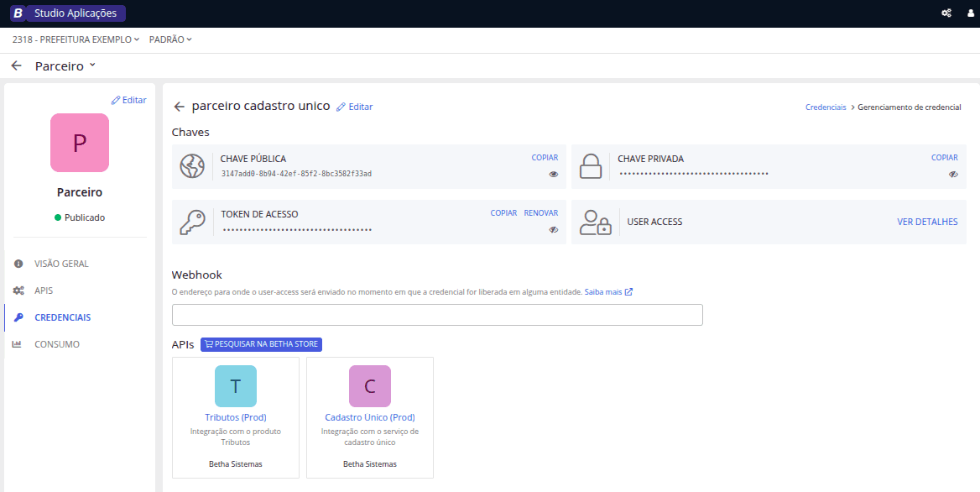This screenshot has height=492, width=980.
Task: Click the pink Parceiro avatar
Action: [80, 143]
